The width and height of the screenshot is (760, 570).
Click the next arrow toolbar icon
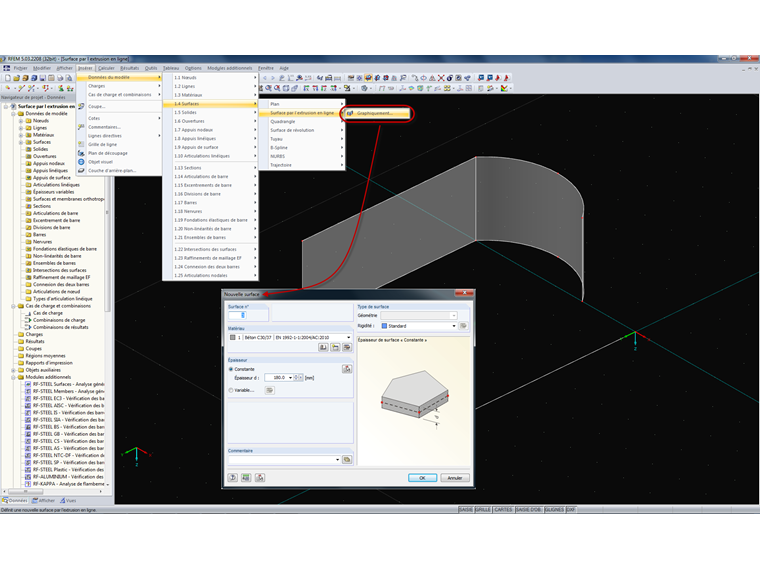click(x=272, y=78)
